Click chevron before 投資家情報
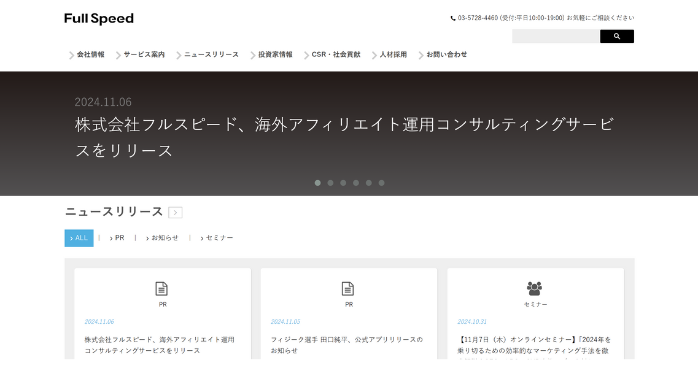 pyautogui.click(x=253, y=55)
